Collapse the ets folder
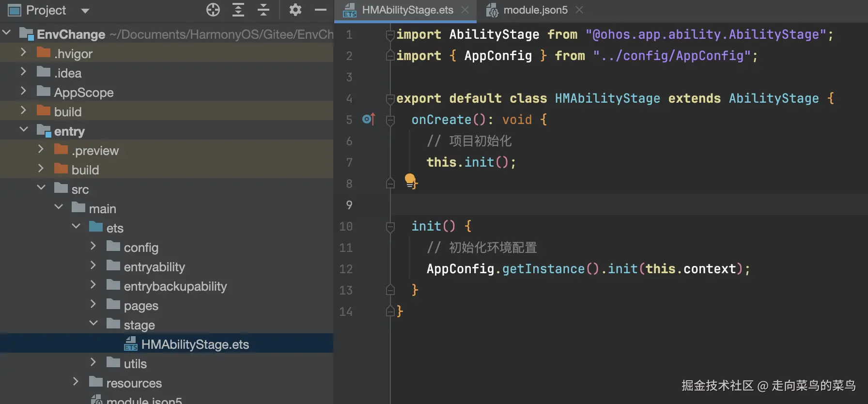868x404 pixels. pyautogui.click(x=76, y=226)
